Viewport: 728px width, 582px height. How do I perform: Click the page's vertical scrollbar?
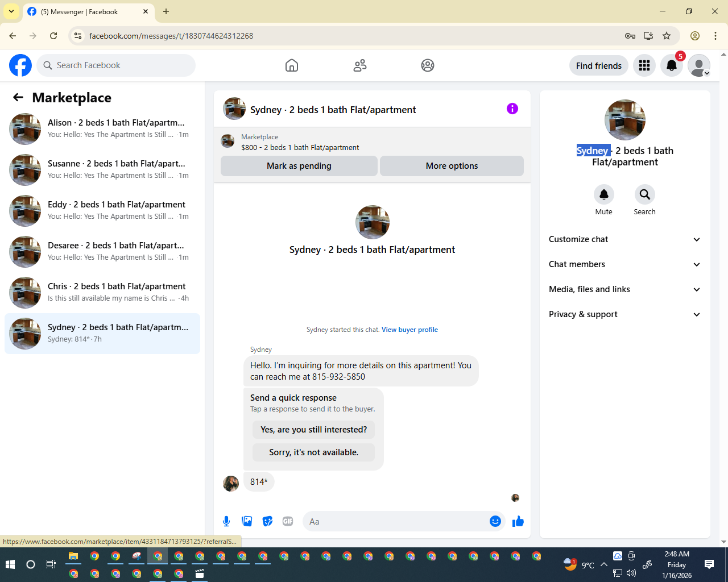[723, 298]
